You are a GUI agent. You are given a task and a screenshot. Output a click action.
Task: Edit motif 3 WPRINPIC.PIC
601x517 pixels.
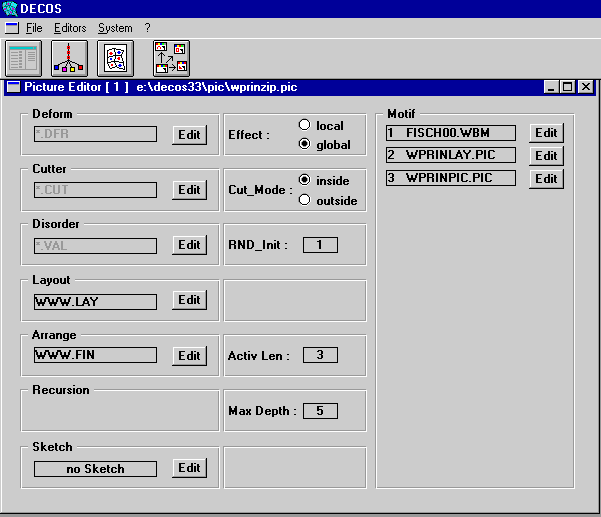tap(546, 179)
